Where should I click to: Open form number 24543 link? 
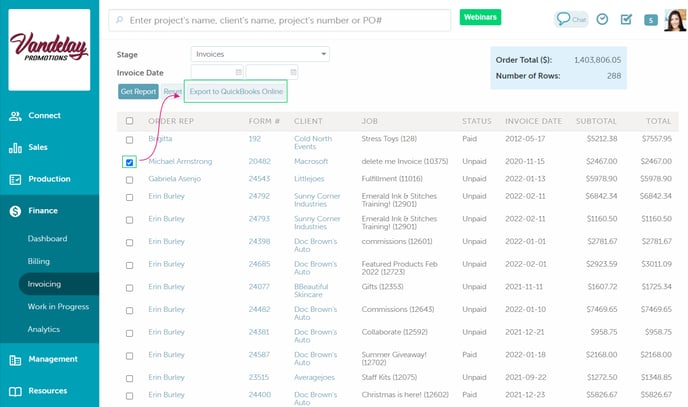tap(259, 179)
